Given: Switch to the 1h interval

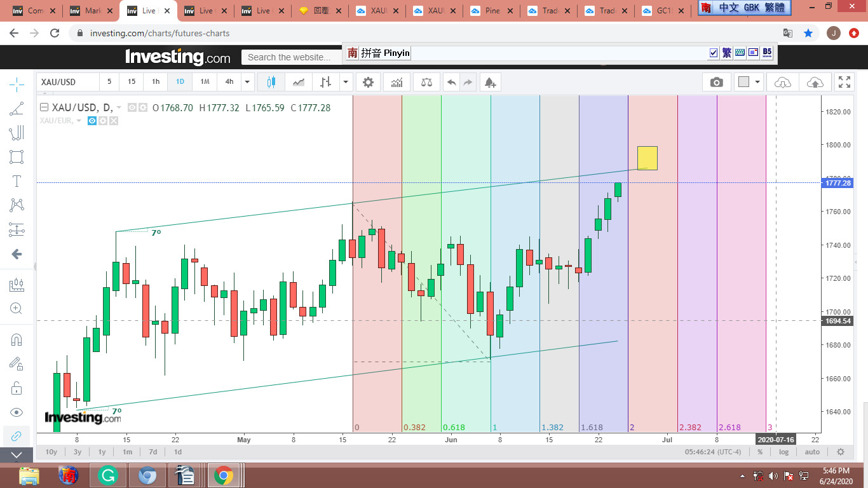Looking at the screenshot, I should pyautogui.click(x=156, y=82).
